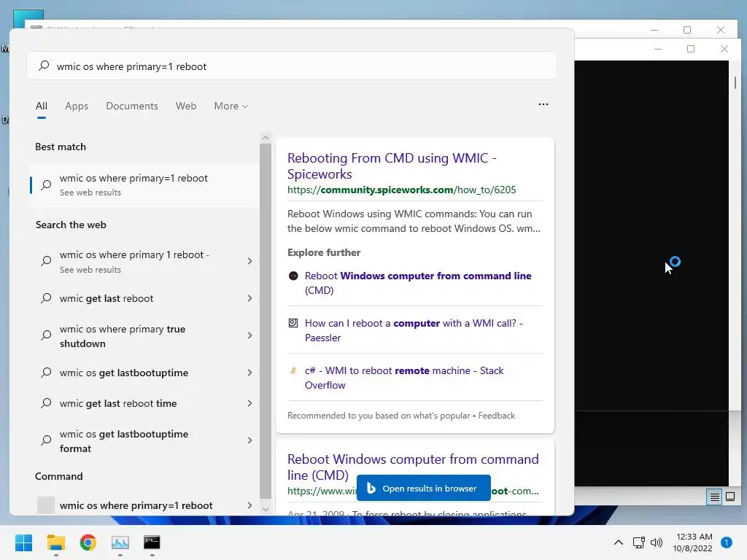Switch background window to list view icon
Viewport: 747px width, 560px height.
pos(714,497)
